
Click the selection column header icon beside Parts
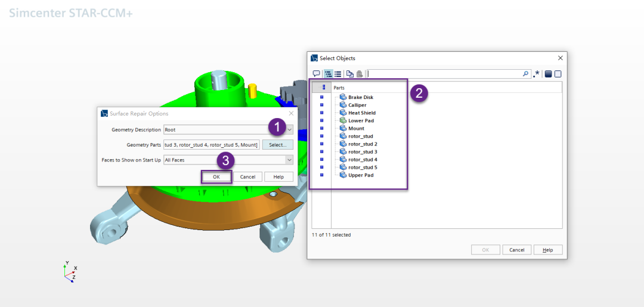pyautogui.click(x=321, y=88)
